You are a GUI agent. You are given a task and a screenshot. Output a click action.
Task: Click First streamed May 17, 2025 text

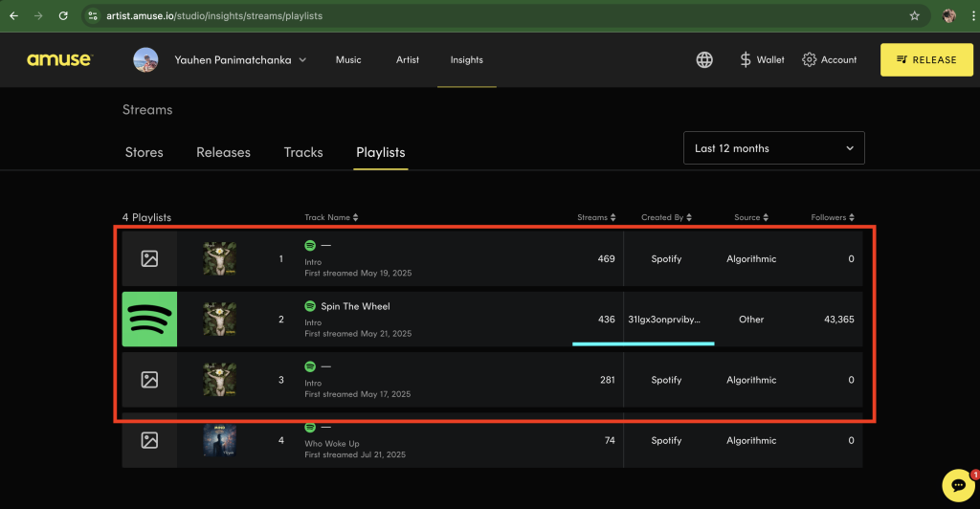coord(358,394)
